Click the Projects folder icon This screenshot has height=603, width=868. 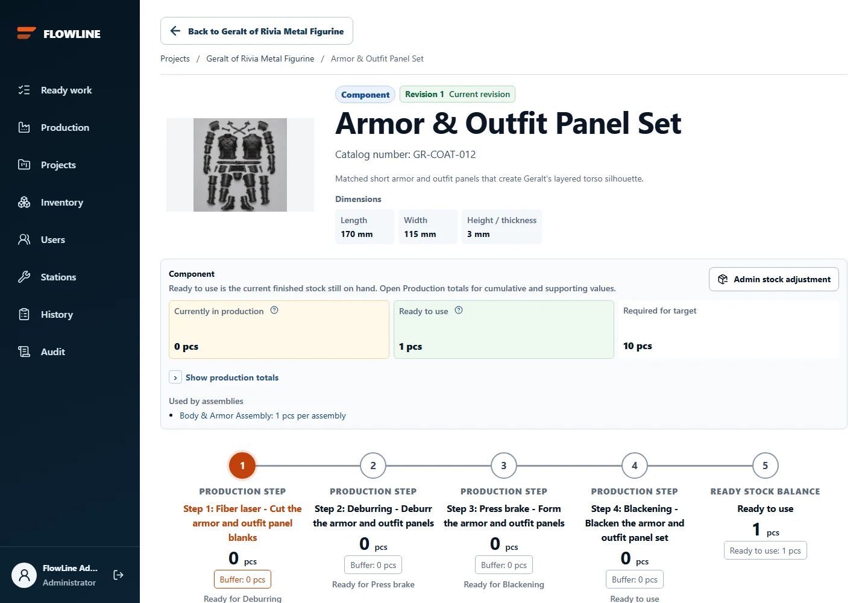point(24,165)
